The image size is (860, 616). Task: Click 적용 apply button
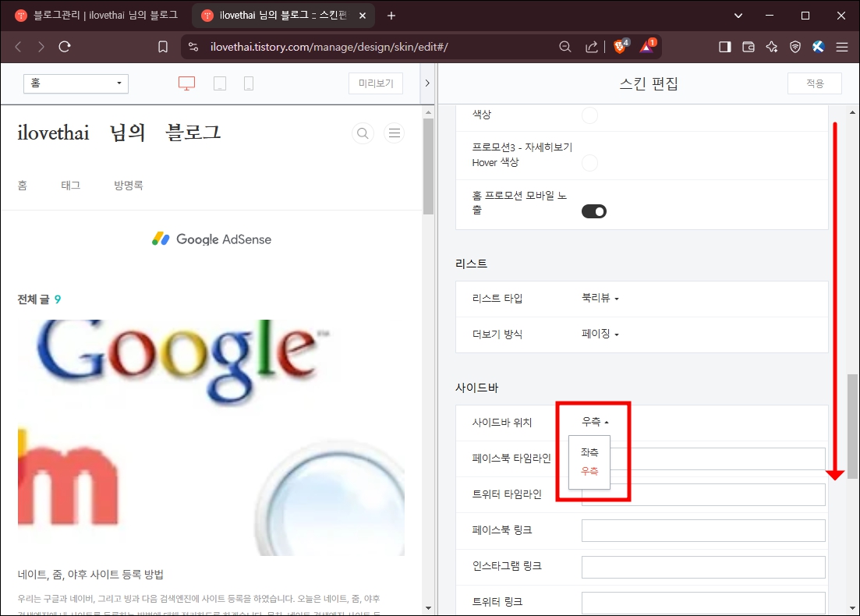click(x=815, y=83)
